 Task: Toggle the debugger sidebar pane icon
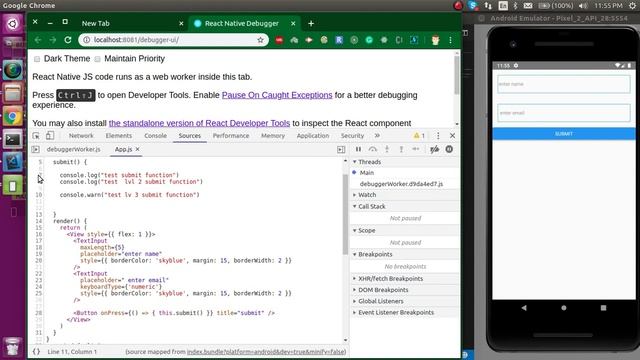coord(341,150)
